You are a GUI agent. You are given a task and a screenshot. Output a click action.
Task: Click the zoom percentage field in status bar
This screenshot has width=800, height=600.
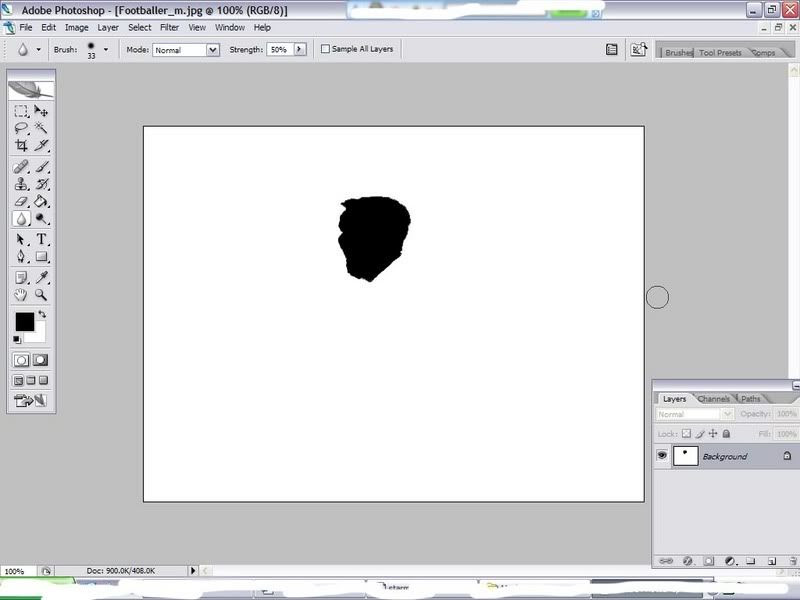tap(17, 571)
